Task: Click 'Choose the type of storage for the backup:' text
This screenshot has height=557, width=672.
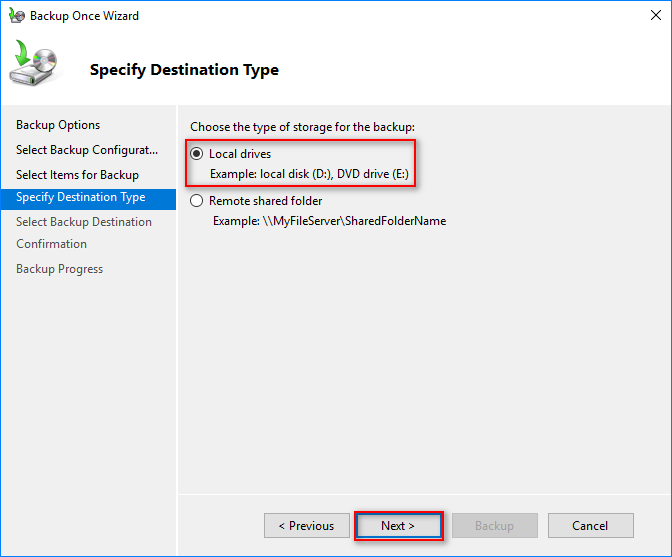Action: [x=303, y=127]
